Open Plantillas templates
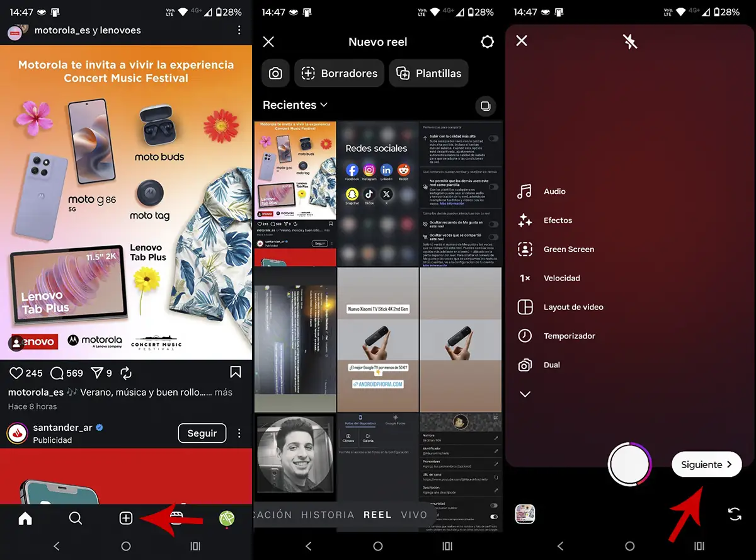The height and width of the screenshot is (560, 756). [428, 73]
